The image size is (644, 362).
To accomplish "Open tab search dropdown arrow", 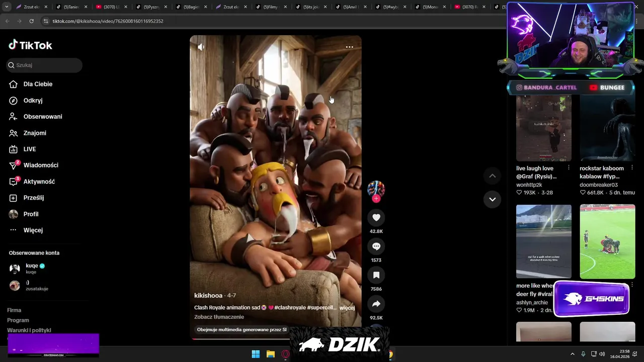I will (6, 7).
